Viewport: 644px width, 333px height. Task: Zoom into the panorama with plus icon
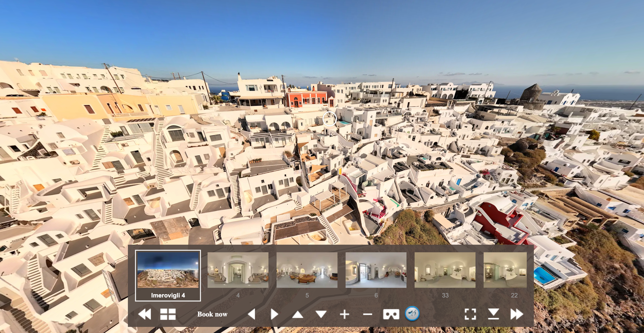[344, 314]
